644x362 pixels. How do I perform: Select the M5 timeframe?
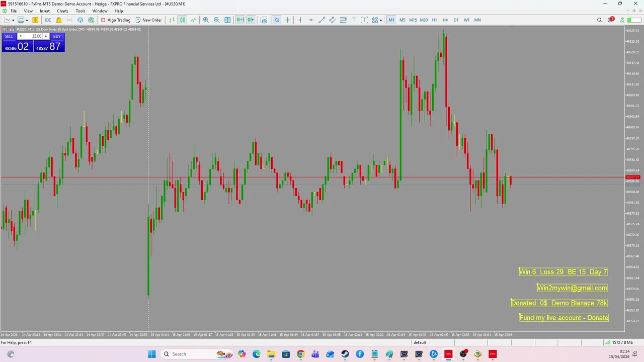pos(402,20)
